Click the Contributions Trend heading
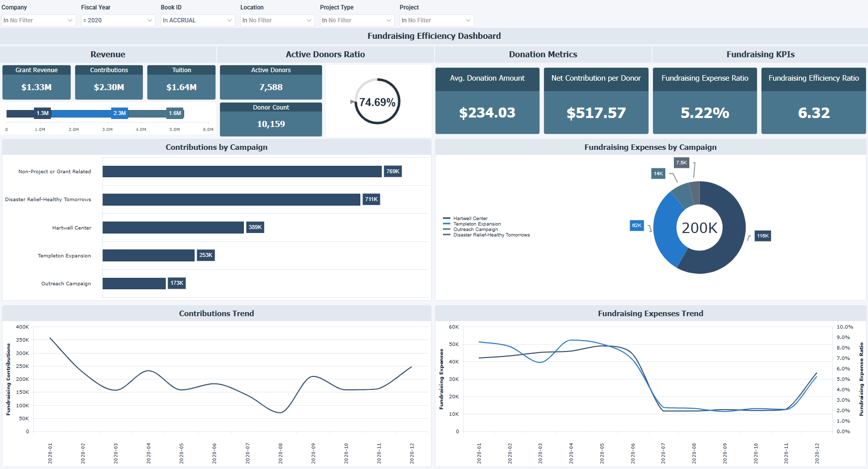The width and height of the screenshot is (868, 469). coord(217,314)
